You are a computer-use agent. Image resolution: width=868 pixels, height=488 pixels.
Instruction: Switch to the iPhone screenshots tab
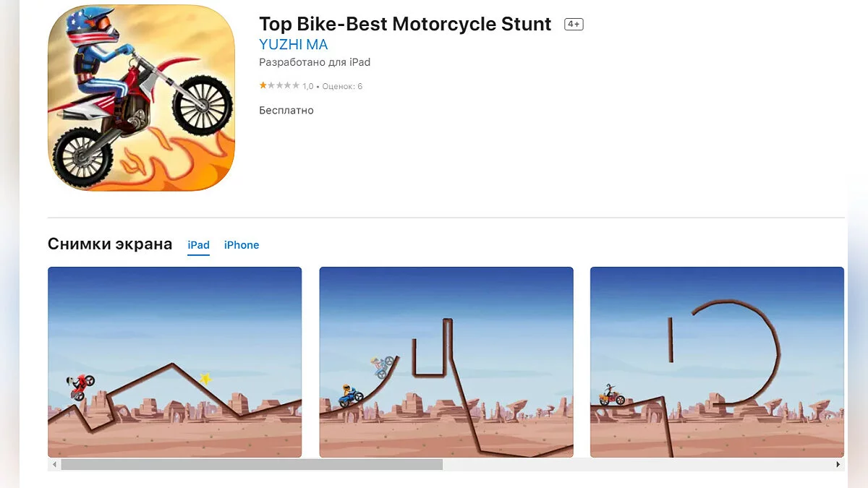tap(242, 245)
